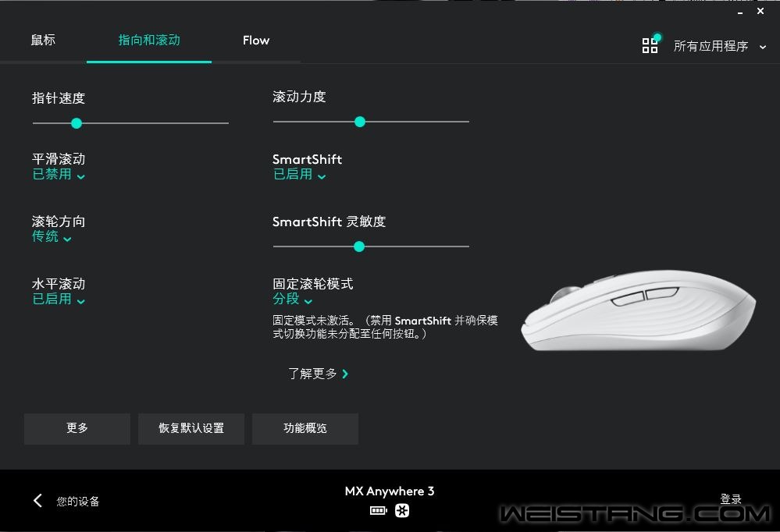
Task: Go back via 您的设备 arrow
Action: 37,501
